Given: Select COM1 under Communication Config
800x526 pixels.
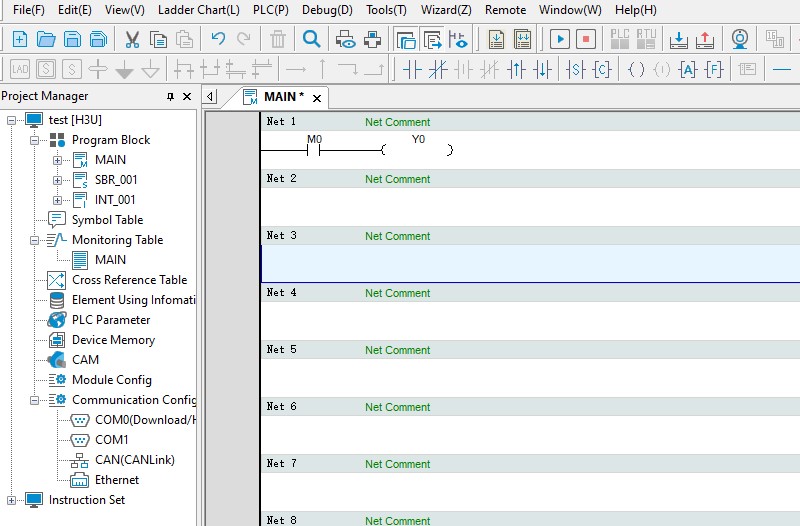Looking at the screenshot, I should 112,440.
